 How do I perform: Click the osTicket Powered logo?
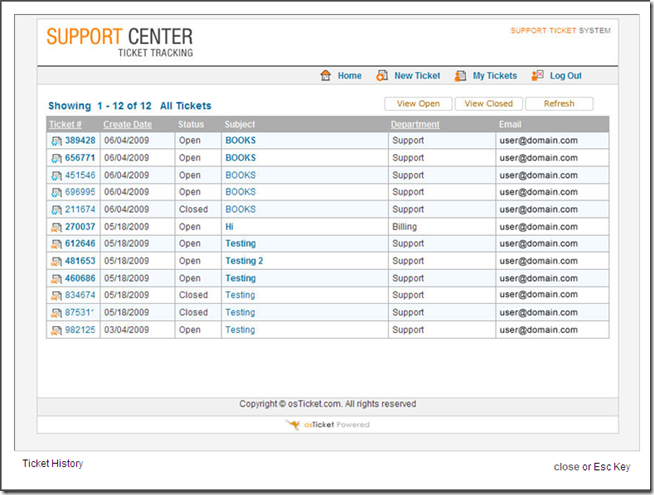(327, 425)
